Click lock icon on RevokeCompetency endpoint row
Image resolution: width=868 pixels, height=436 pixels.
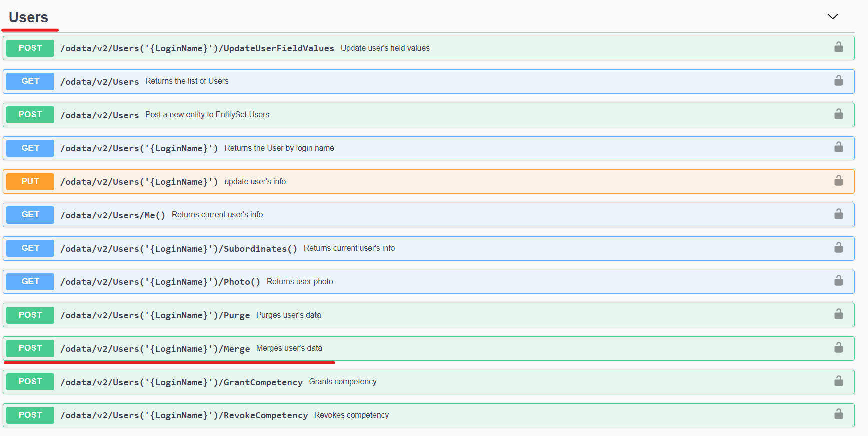838,414
